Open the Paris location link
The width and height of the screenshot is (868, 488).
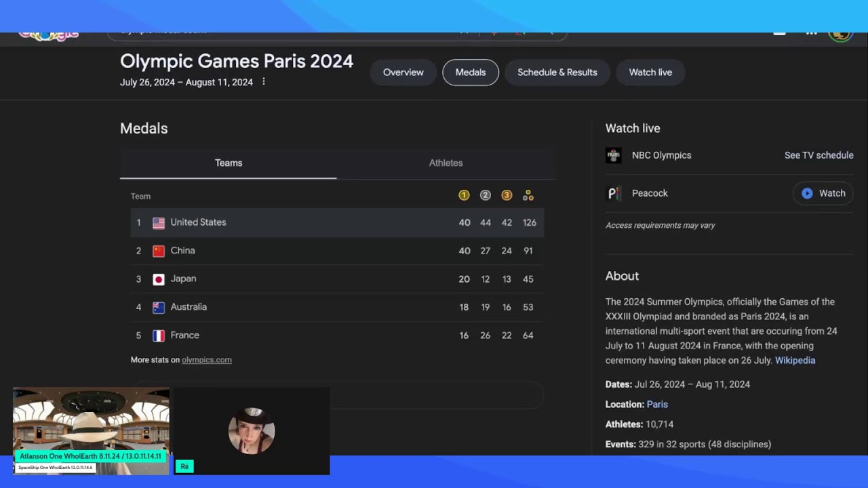click(x=657, y=404)
